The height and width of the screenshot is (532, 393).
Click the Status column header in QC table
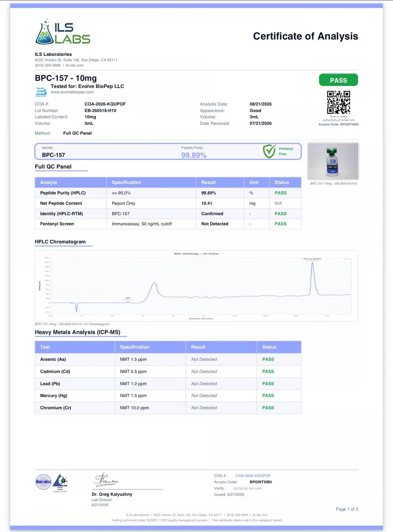point(282,182)
